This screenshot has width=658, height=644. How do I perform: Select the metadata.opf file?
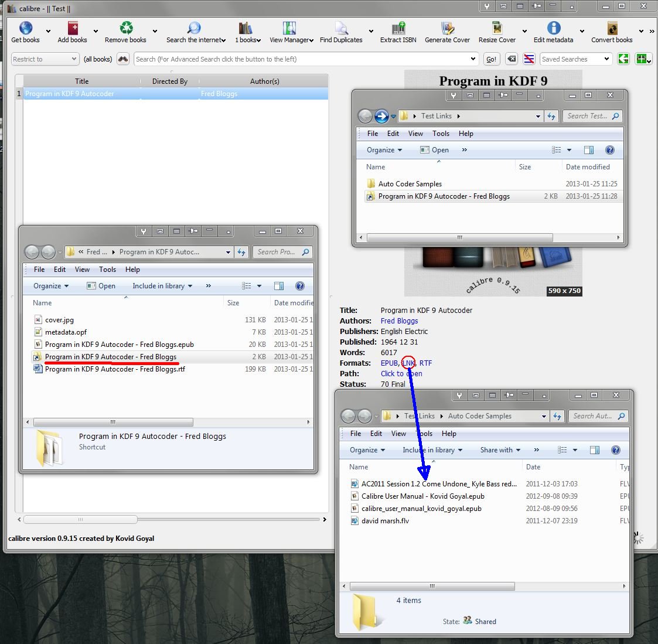click(x=66, y=332)
